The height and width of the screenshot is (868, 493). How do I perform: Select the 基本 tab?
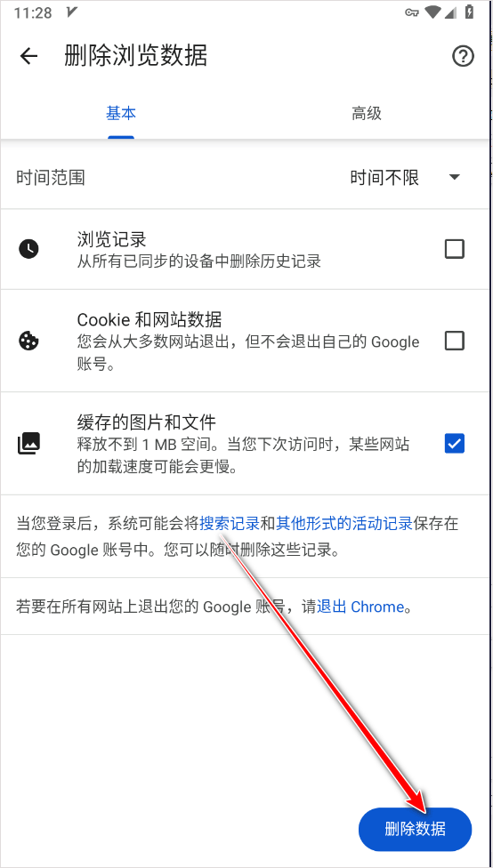(121, 114)
